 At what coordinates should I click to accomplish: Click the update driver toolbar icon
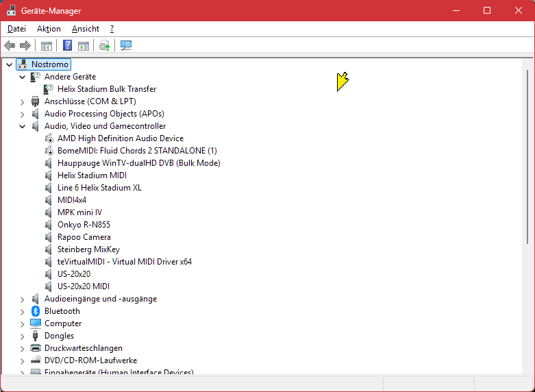tap(104, 46)
